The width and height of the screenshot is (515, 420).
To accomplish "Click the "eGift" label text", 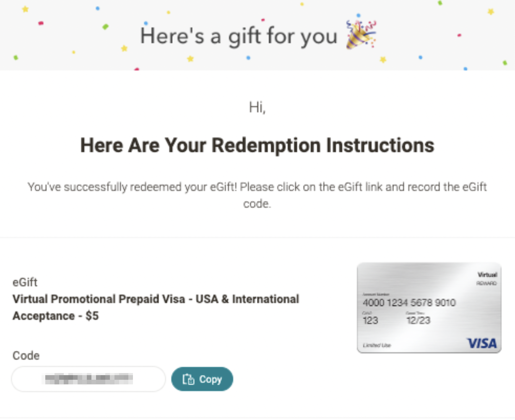I will pyautogui.click(x=25, y=282).
